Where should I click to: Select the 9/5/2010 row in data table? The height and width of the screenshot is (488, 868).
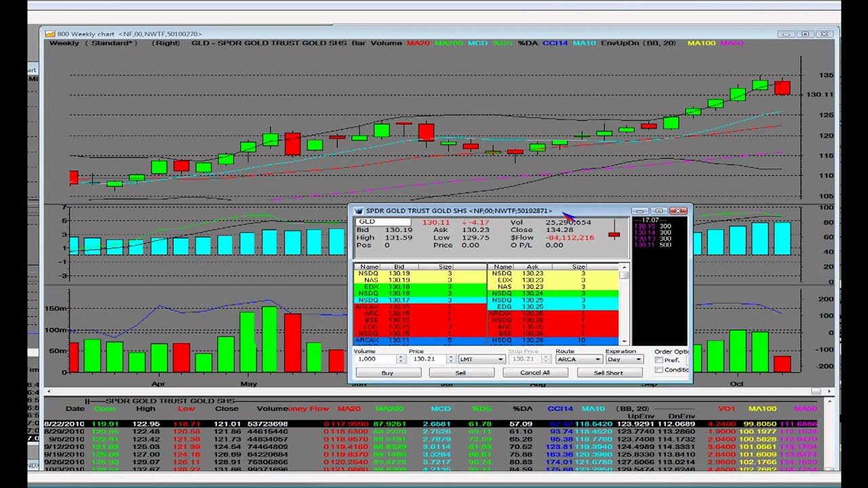tap(431, 440)
